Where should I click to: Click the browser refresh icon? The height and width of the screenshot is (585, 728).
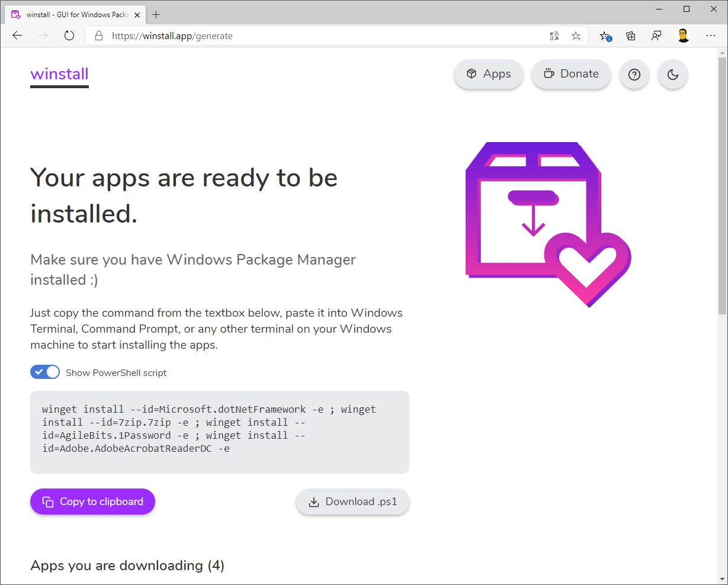(69, 36)
